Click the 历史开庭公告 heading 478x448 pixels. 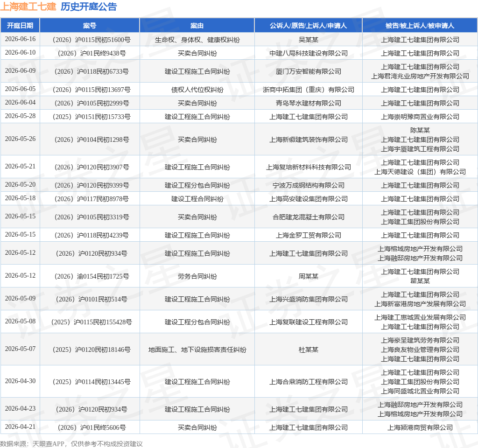(89, 7)
